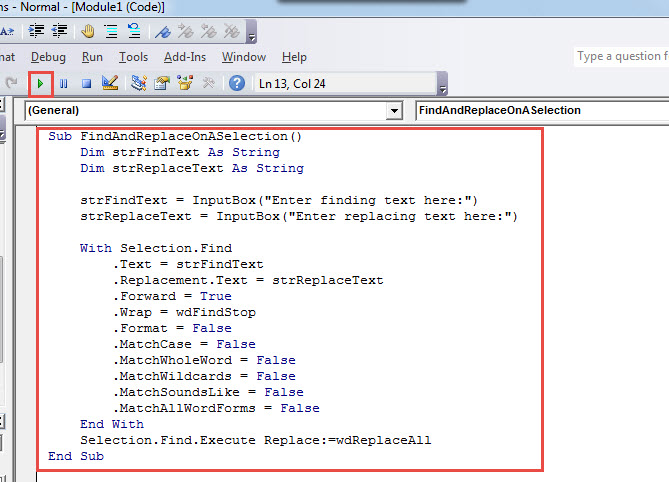Click the blue Help question mark icon
Image resolution: width=669 pixels, height=482 pixels.
coord(237,83)
